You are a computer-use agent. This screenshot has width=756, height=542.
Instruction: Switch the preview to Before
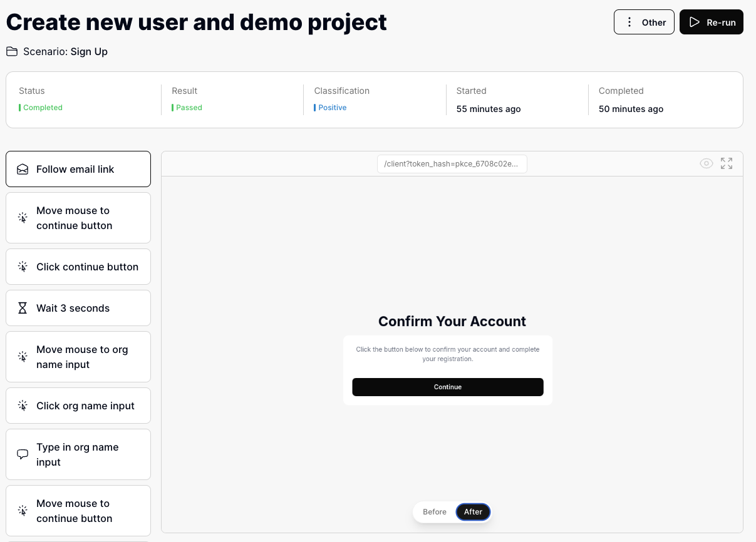435,512
